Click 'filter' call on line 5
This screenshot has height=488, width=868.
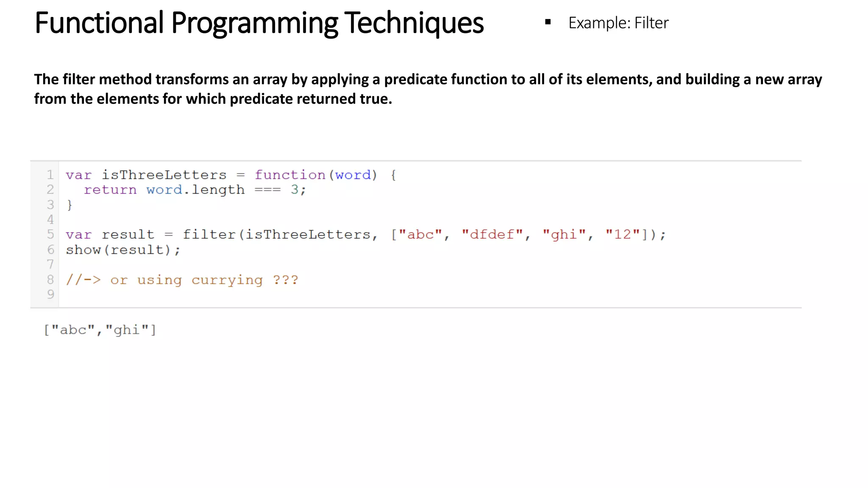coord(209,235)
